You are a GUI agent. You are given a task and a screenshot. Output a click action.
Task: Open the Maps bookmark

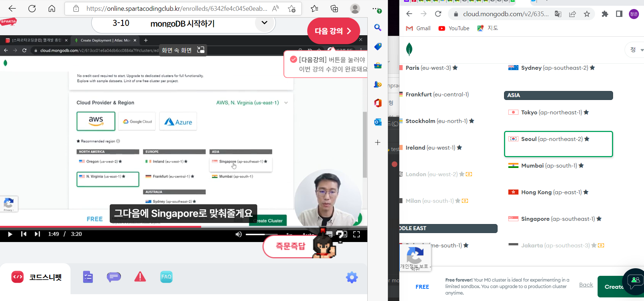487,28
